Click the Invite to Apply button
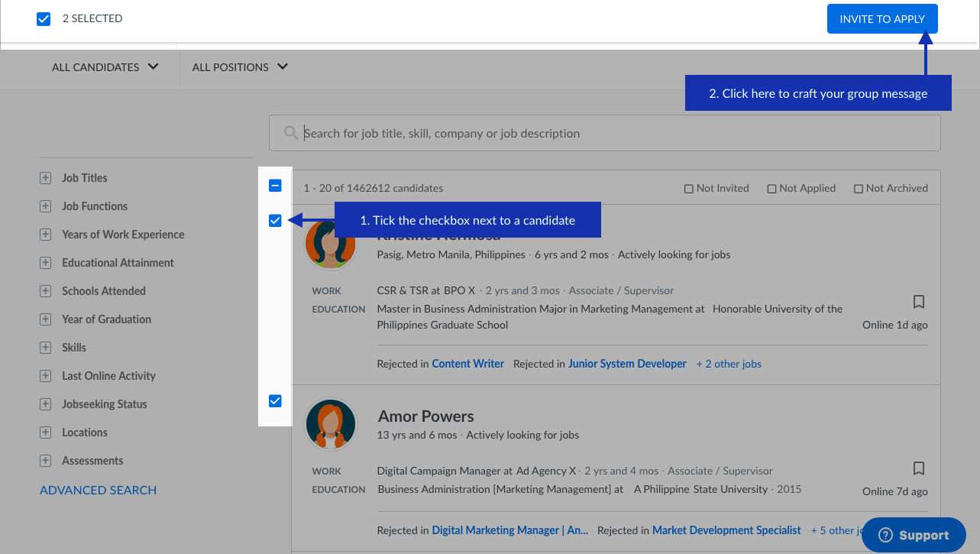This screenshot has height=554, width=980. click(x=882, y=19)
